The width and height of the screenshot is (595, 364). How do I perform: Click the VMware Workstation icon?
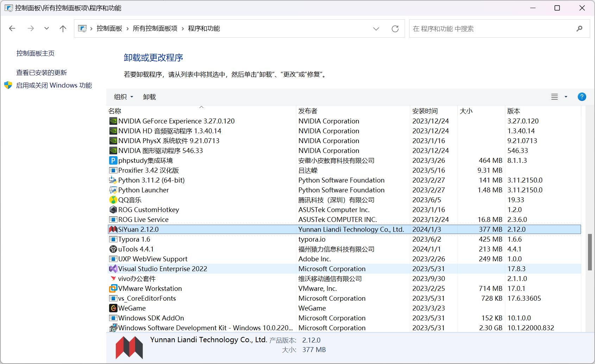click(113, 288)
